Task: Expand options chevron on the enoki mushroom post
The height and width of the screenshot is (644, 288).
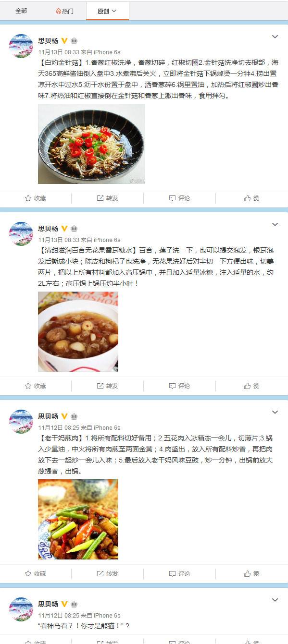Action: 275,37
